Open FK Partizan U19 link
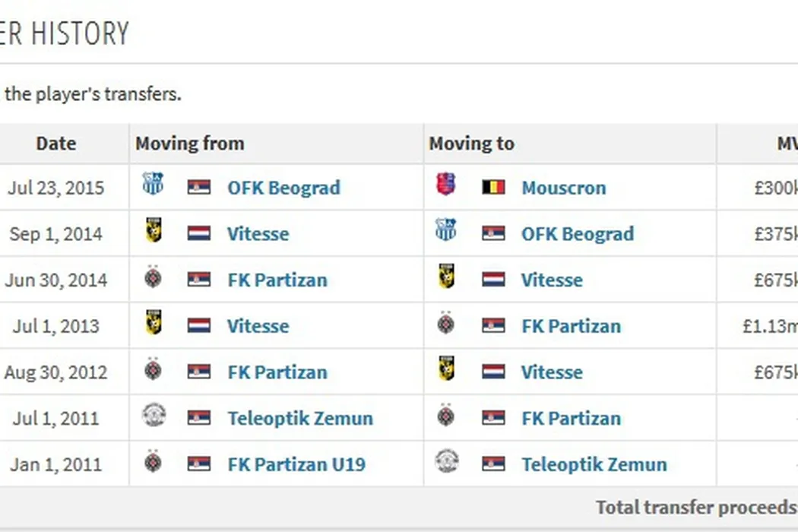Viewport: 798px width, 532px height. pos(296,464)
